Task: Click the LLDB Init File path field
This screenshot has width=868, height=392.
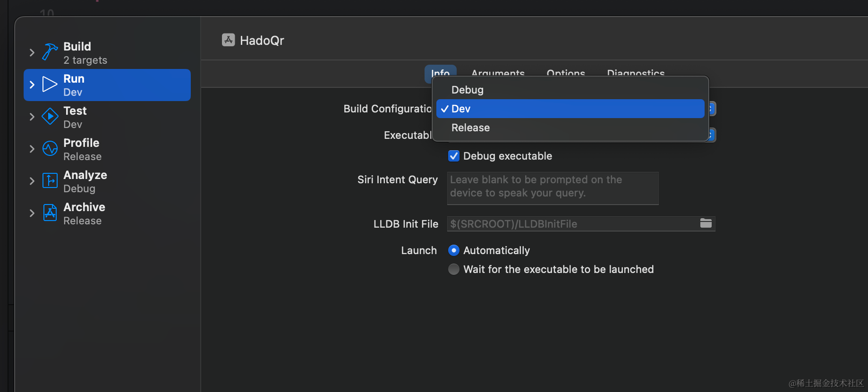Action: click(571, 224)
